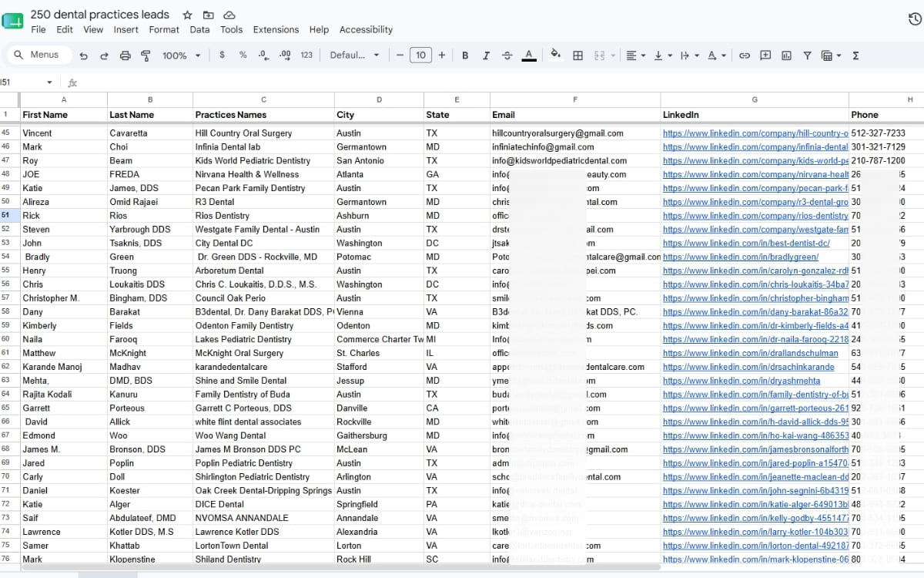
Task: Toggle bold formatting
Action: 465,55
